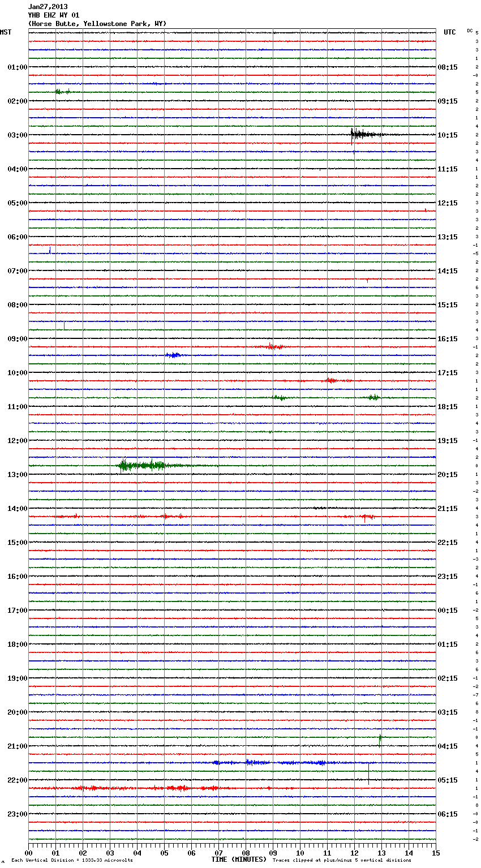Select the 20:00 MST time label
The height and width of the screenshot is (868, 481).
pos(18,712)
